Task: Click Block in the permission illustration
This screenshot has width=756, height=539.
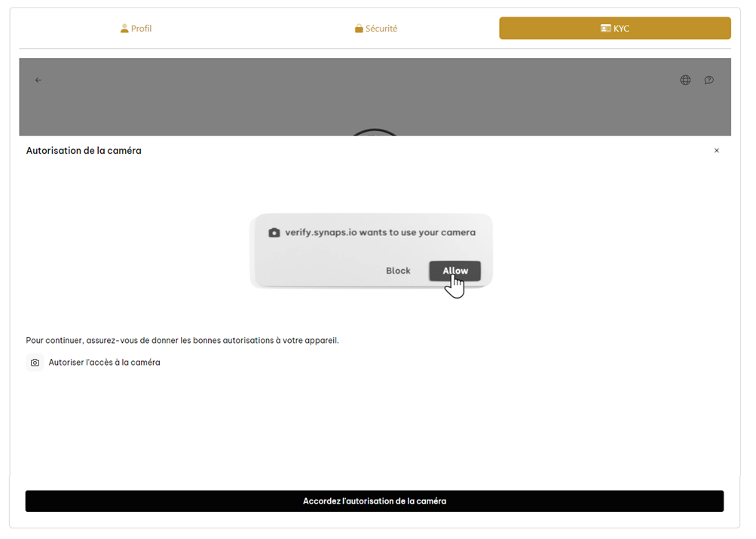Action: (398, 271)
